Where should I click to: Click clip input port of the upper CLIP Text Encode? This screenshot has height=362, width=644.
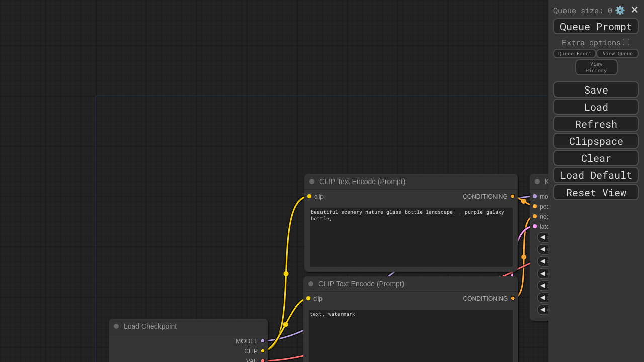[309, 196]
